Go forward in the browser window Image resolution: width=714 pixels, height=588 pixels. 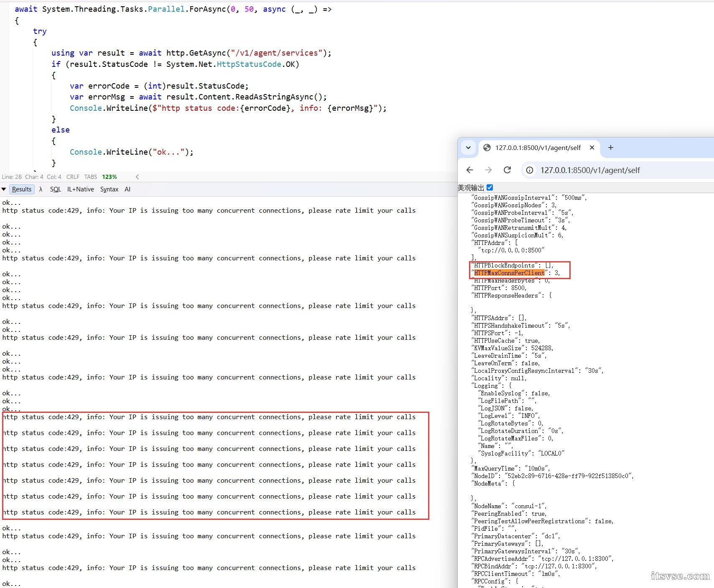(x=488, y=170)
